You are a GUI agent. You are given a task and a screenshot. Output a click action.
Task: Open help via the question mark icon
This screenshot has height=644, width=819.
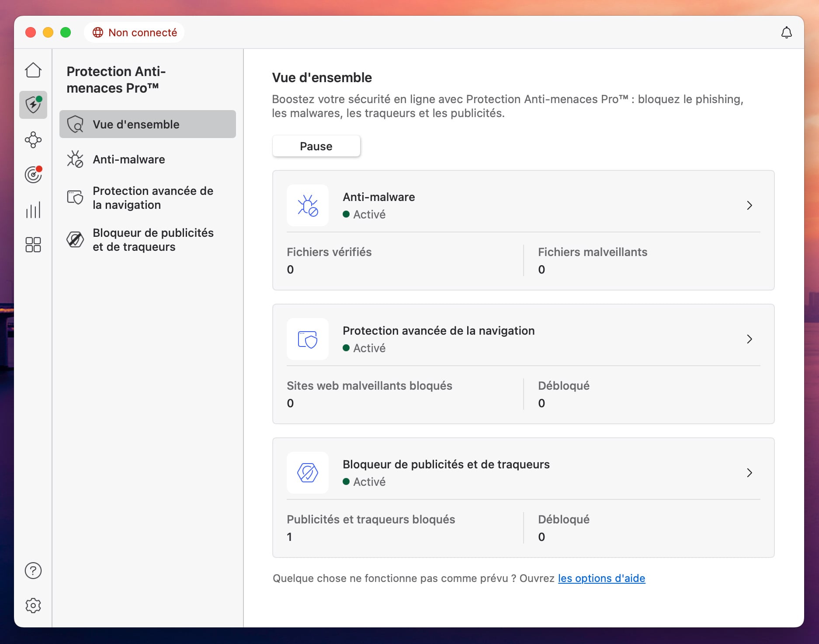click(x=33, y=571)
